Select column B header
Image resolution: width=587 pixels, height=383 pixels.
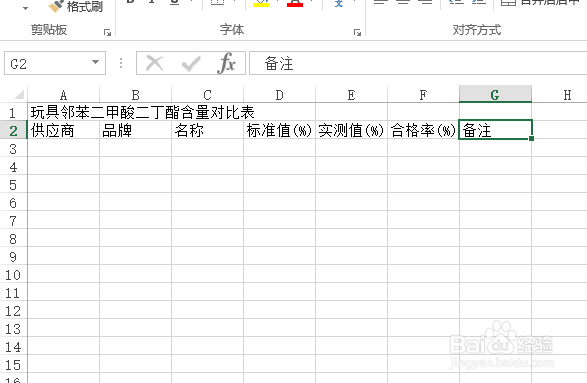(x=136, y=94)
